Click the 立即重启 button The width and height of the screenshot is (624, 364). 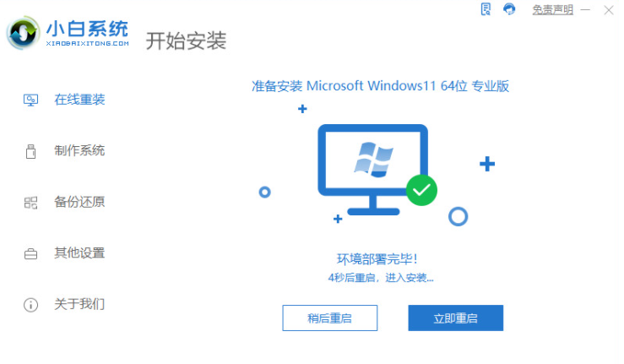point(456,318)
